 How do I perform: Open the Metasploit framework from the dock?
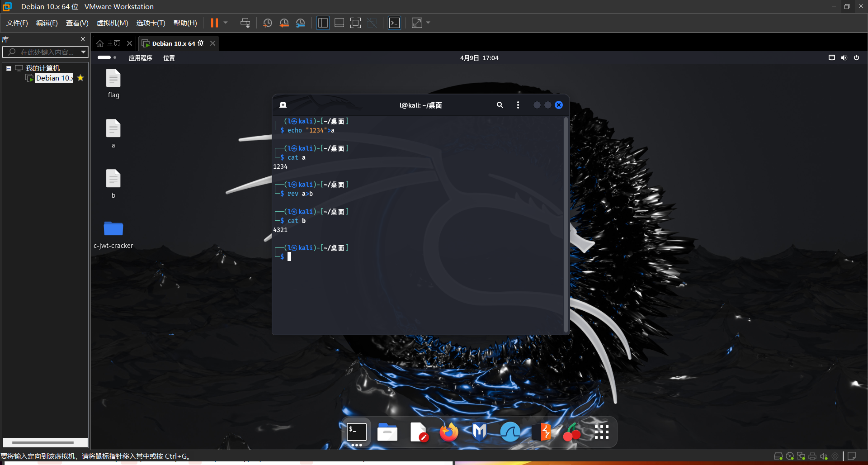click(479, 432)
